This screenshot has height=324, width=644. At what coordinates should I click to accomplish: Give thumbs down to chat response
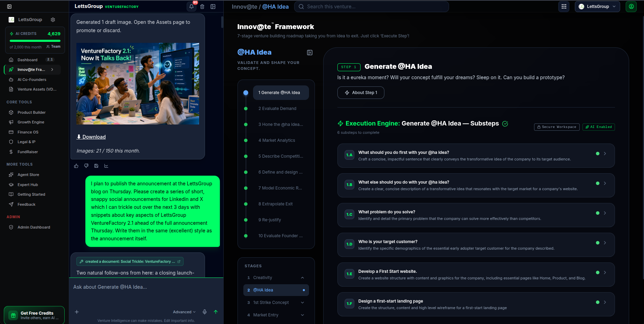[86, 166]
